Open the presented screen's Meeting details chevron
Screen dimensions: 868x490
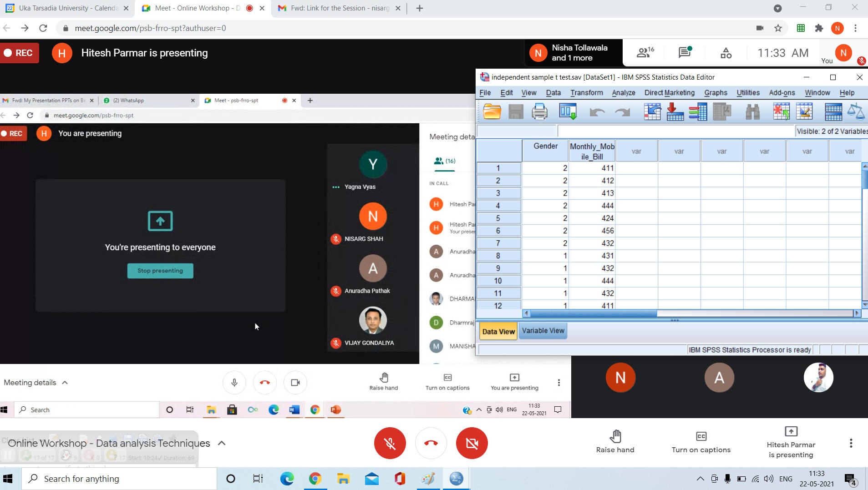pos(65,383)
